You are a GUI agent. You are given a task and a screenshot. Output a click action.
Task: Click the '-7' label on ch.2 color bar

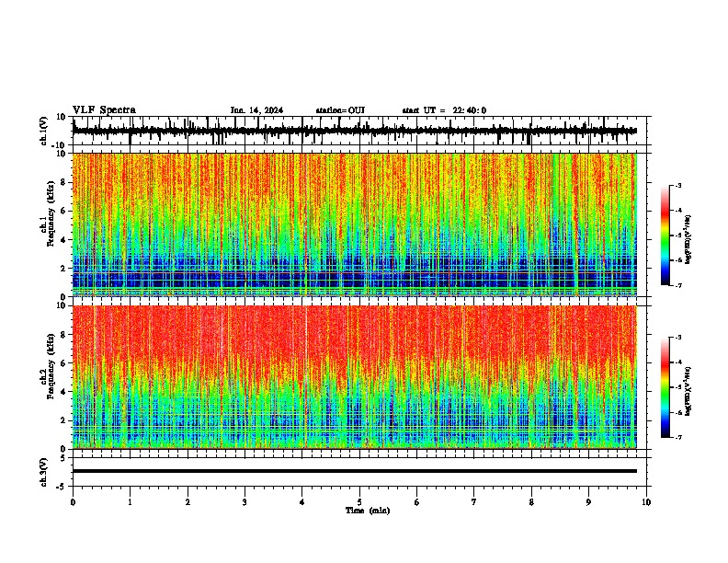[x=677, y=437]
